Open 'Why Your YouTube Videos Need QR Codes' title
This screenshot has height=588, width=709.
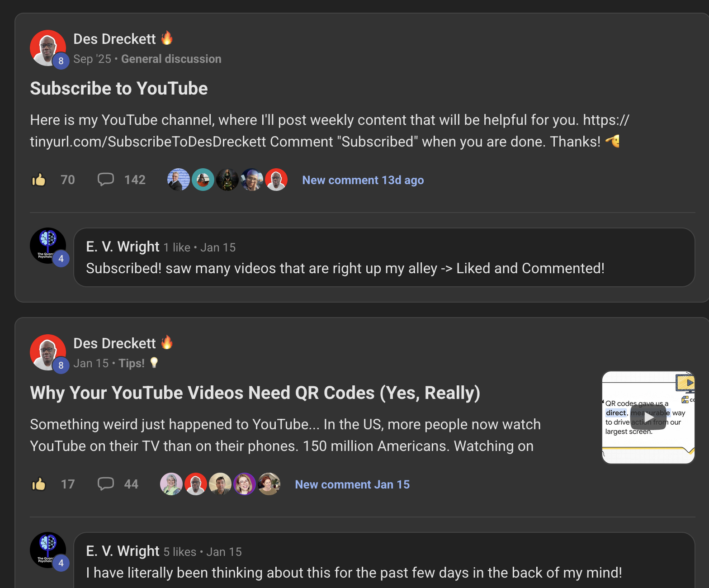(255, 393)
